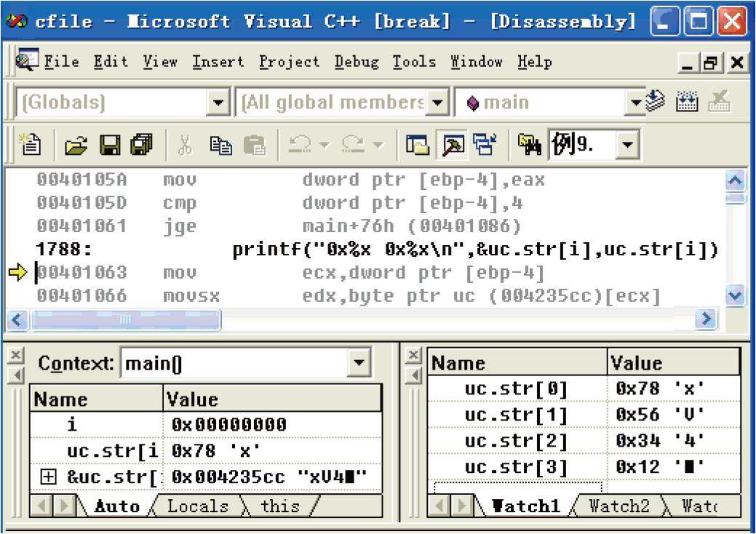Select the uc.str[3] watch row
Screen dimensions: 756x534
coord(584,466)
